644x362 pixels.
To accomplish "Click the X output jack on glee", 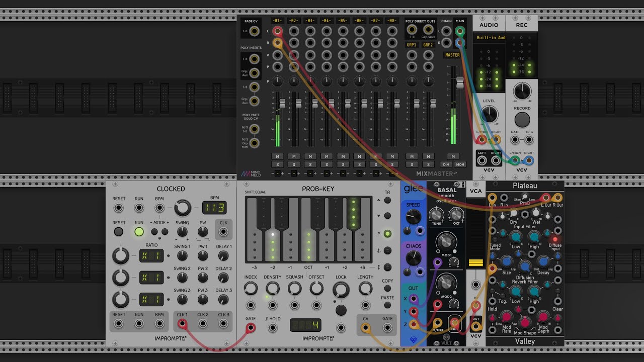I will (x=414, y=299).
